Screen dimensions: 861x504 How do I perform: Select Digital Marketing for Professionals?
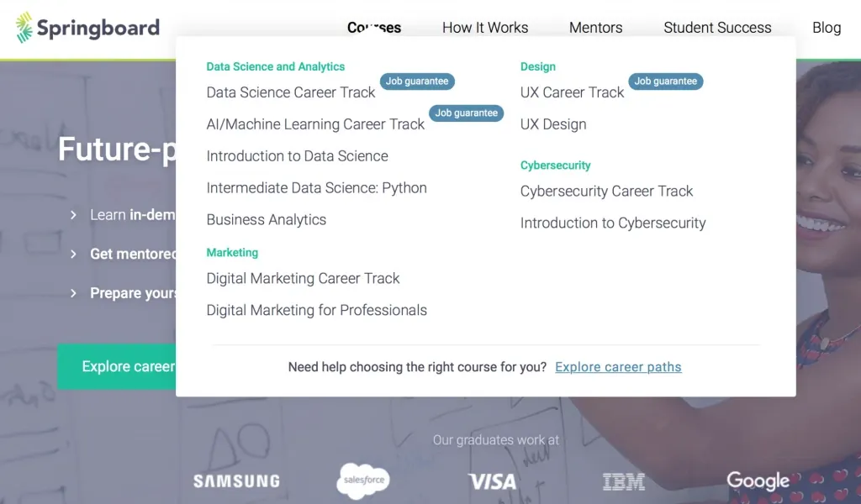coord(316,311)
